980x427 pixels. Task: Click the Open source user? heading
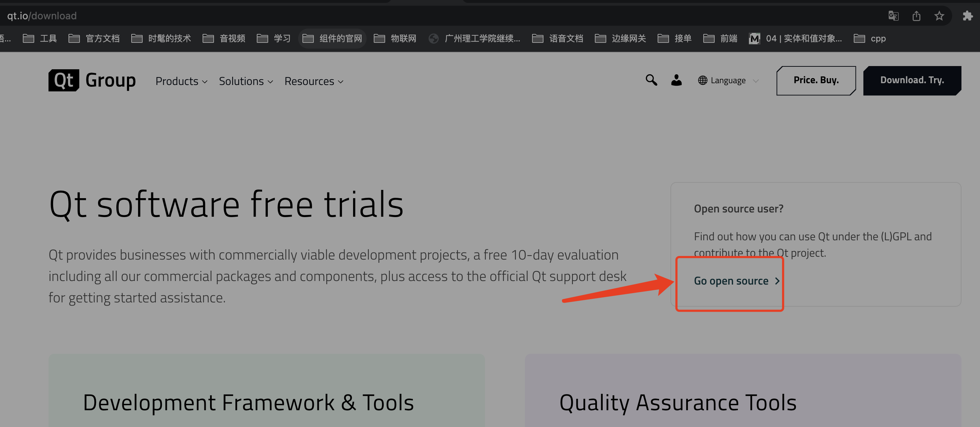tap(739, 209)
